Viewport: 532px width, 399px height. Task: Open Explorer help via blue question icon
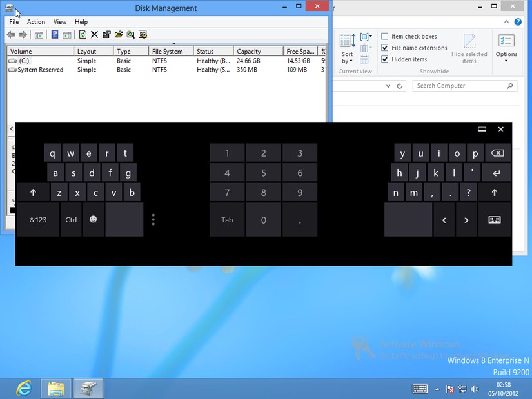pyautogui.click(x=518, y=22)
